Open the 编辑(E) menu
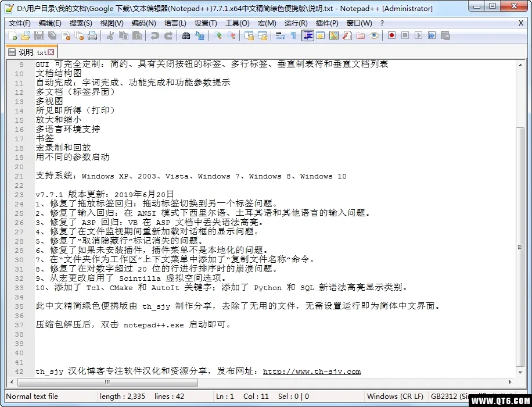 coord(50,23)
